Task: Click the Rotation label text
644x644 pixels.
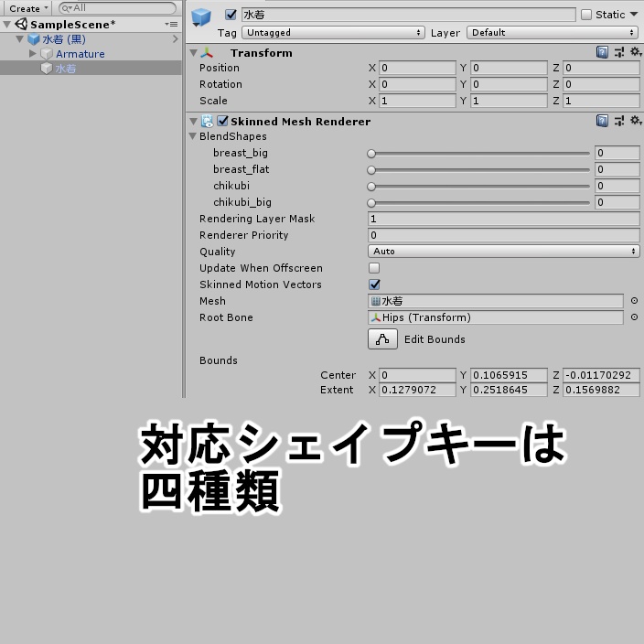Action: pos(220,84)
